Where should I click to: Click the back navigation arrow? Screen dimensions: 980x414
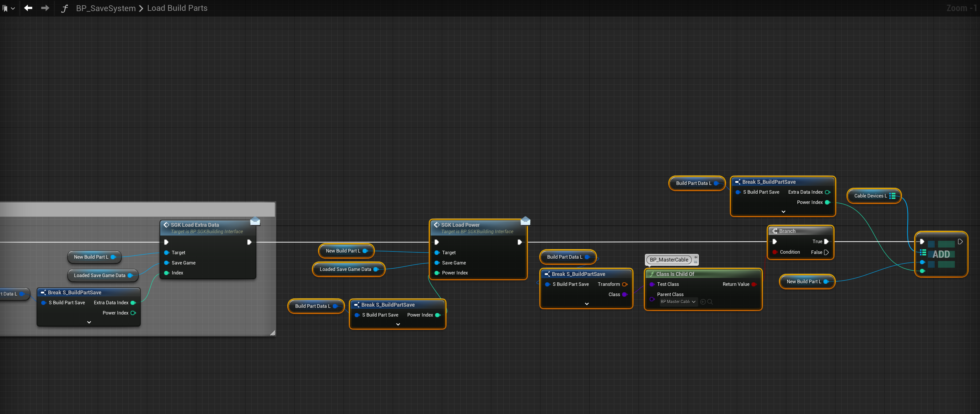[28, 8]
